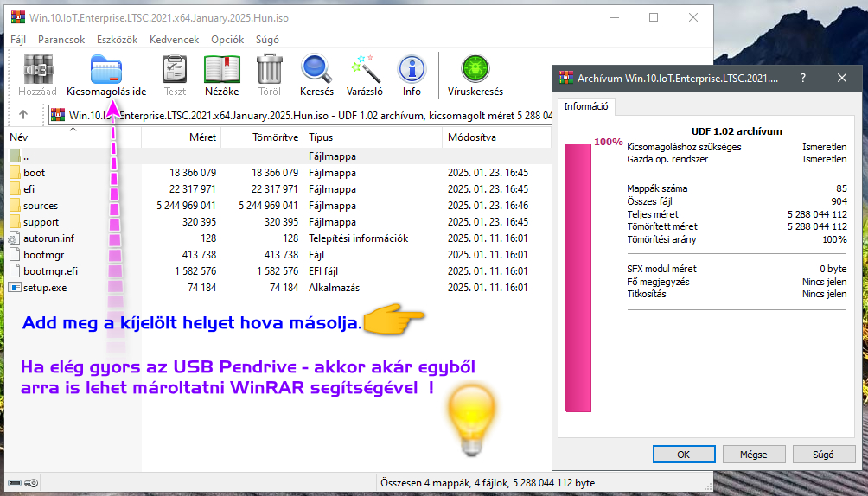The image size is (868, 496).
Task: Open the Fájl menu
Action: point(18,40)
